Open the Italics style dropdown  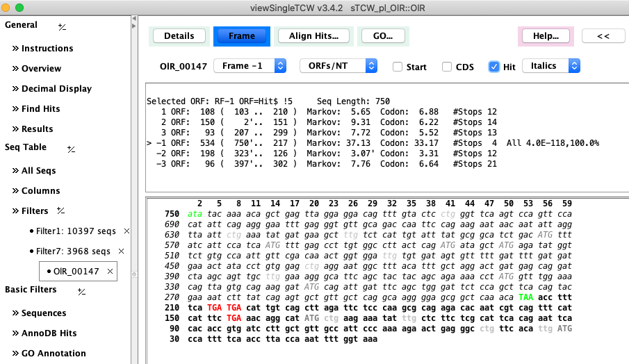click(x=550, y=66)
